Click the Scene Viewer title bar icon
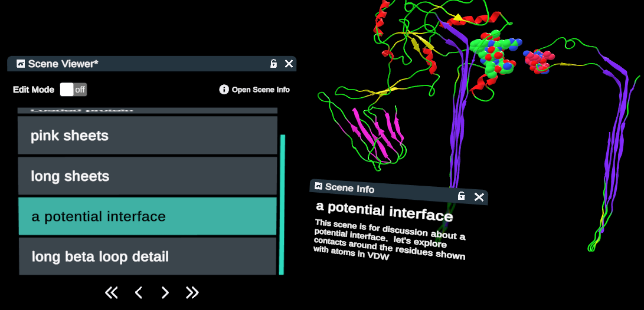The width and height of the screenshot is (644, 310). 21,64
